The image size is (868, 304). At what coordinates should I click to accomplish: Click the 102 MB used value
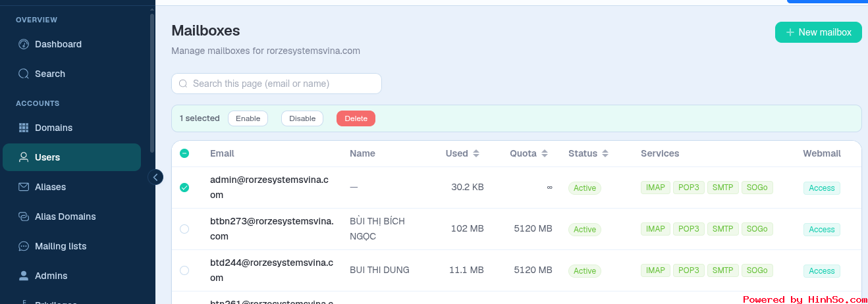[x=468, y=228]
